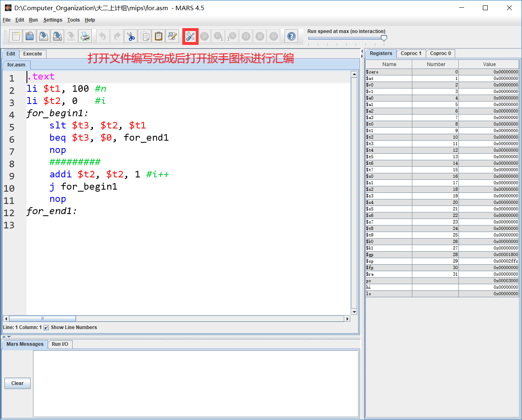Click inside the Mars Messages text area
The image size is (522, 420).
(x=196, y=383)
